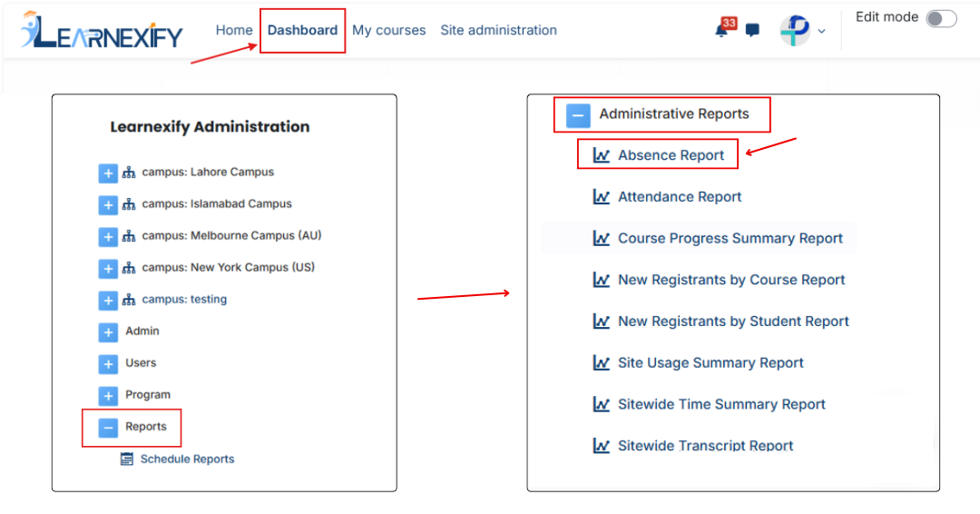Open the Schedule Reports link
The image size is (980, 514).
tap(187, 459)
